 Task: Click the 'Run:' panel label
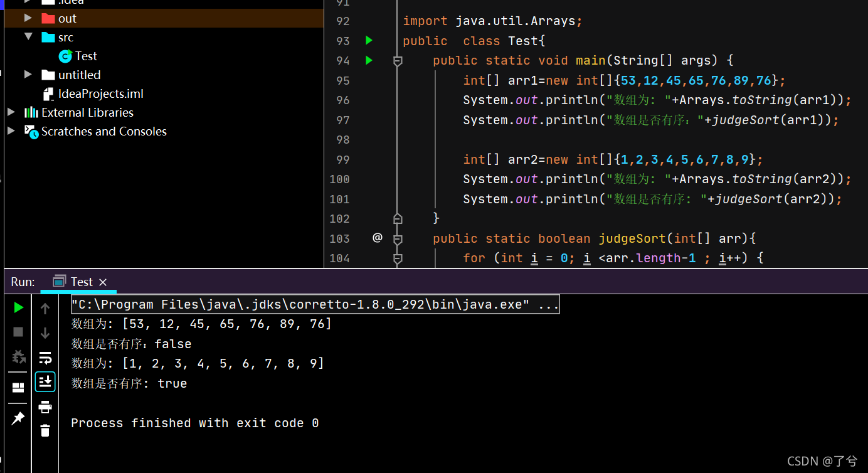click(23, 282)
